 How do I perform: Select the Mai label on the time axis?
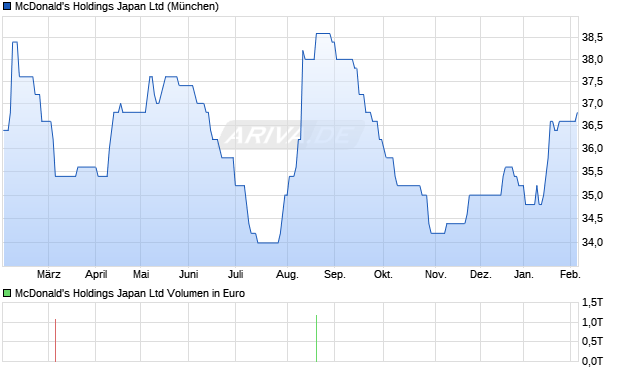141,274
